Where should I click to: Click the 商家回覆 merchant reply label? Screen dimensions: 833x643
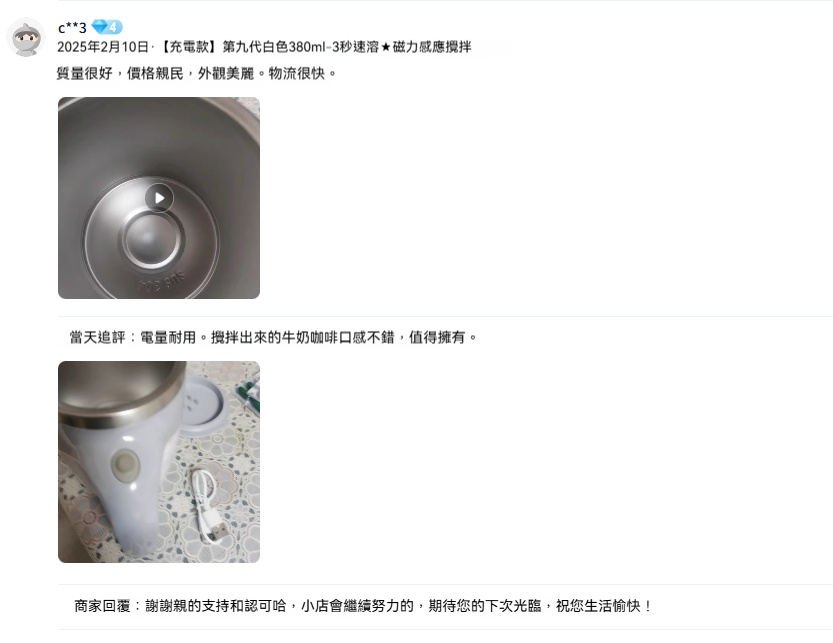tap(102, 606)
